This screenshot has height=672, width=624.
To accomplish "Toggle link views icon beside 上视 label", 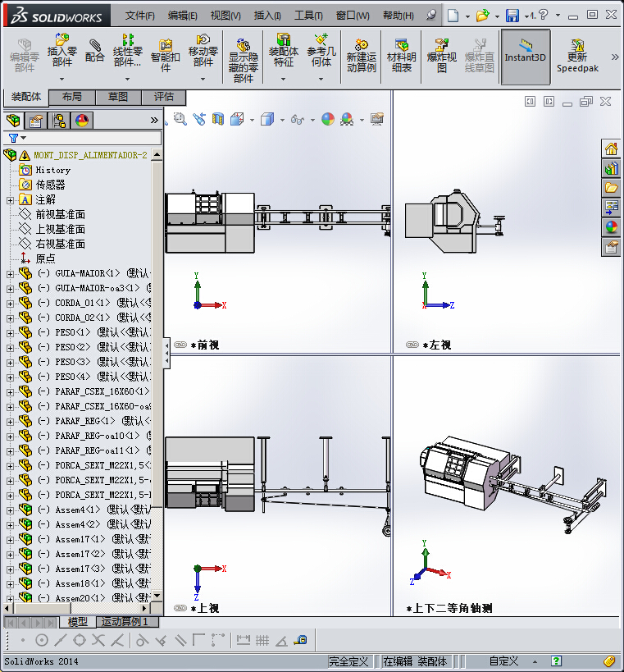I will click(x=180, y=608).
